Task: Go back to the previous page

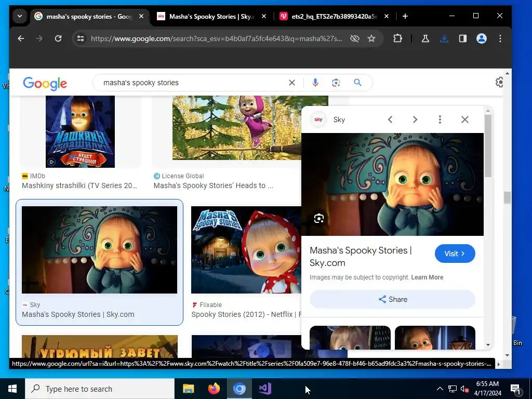Action: click(x=21, y=38)
